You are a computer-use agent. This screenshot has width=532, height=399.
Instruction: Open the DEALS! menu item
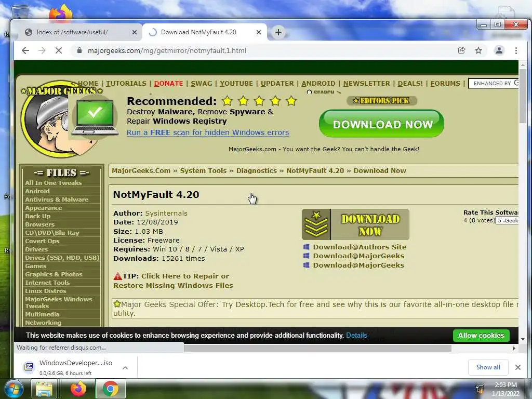410,84
